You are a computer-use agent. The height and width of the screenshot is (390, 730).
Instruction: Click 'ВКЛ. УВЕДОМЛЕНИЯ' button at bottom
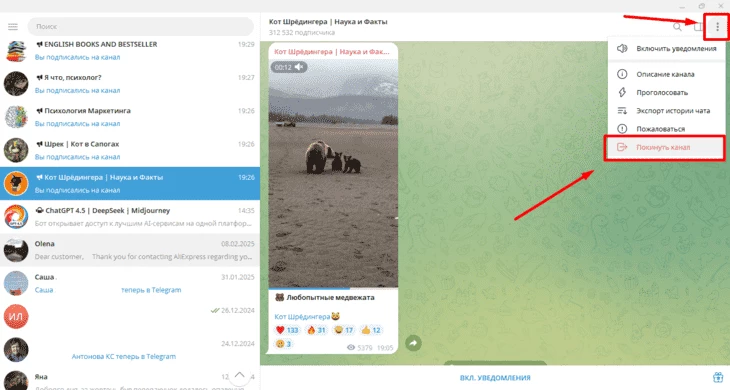click(x=495, y=377)
